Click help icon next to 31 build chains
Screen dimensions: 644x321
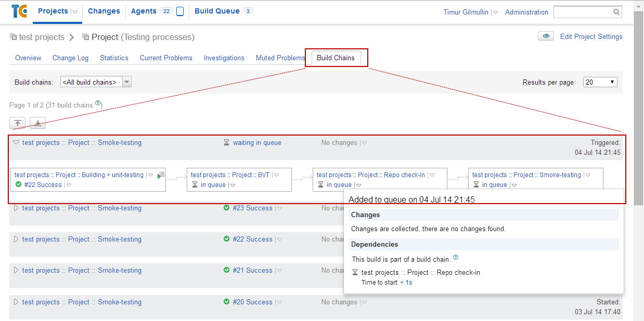[x=98, y=103]
